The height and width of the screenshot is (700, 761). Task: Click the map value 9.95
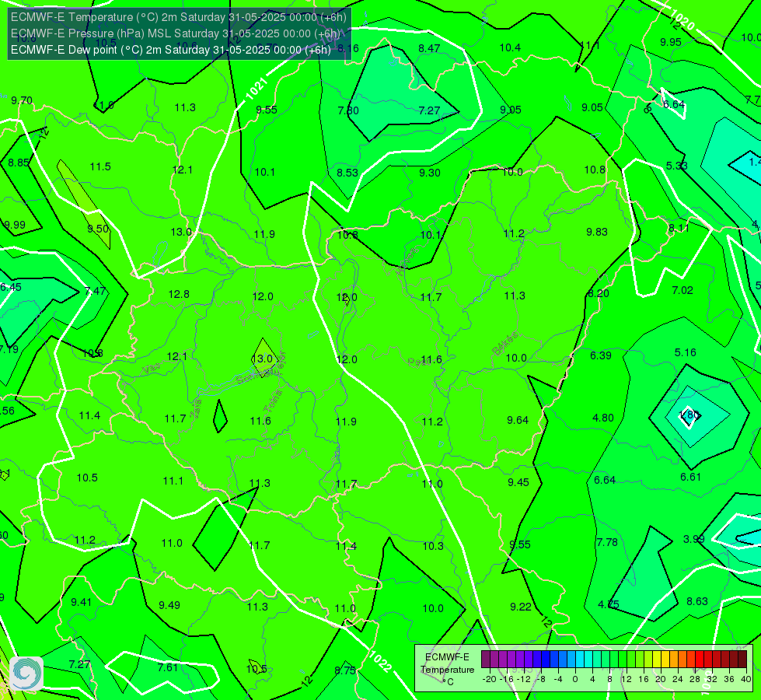(671, 42)
